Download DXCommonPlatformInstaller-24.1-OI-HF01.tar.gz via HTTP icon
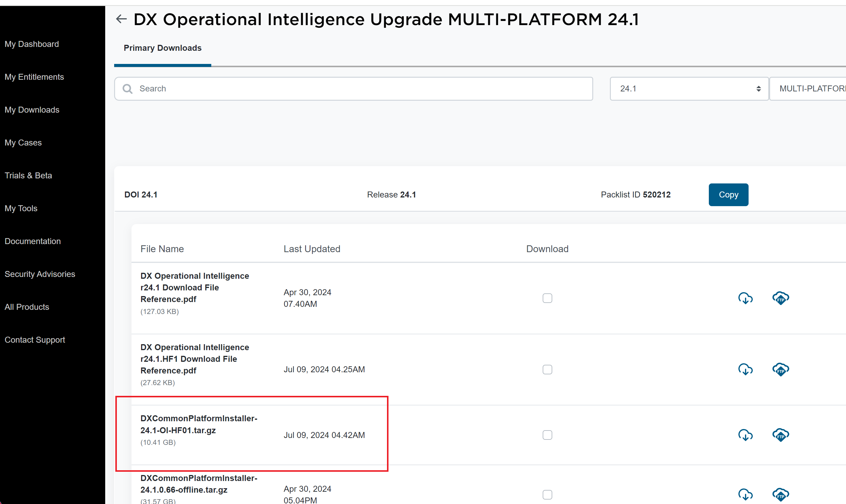This screenshot has height=504, width=846. coord(745,435)
